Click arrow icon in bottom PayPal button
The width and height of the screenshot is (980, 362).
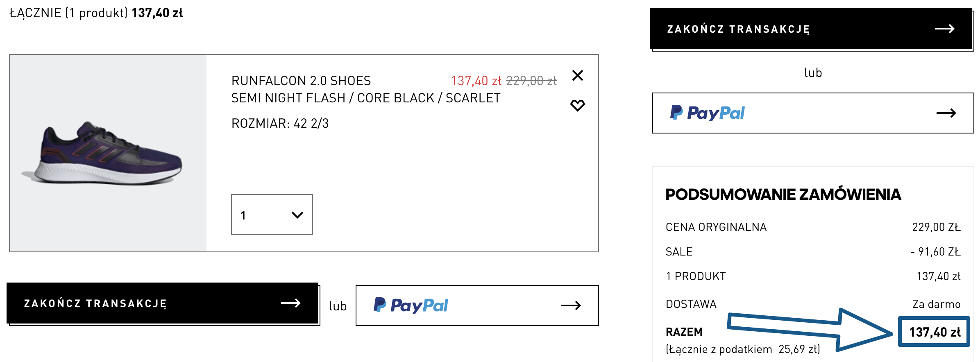[x=571, y=305]
